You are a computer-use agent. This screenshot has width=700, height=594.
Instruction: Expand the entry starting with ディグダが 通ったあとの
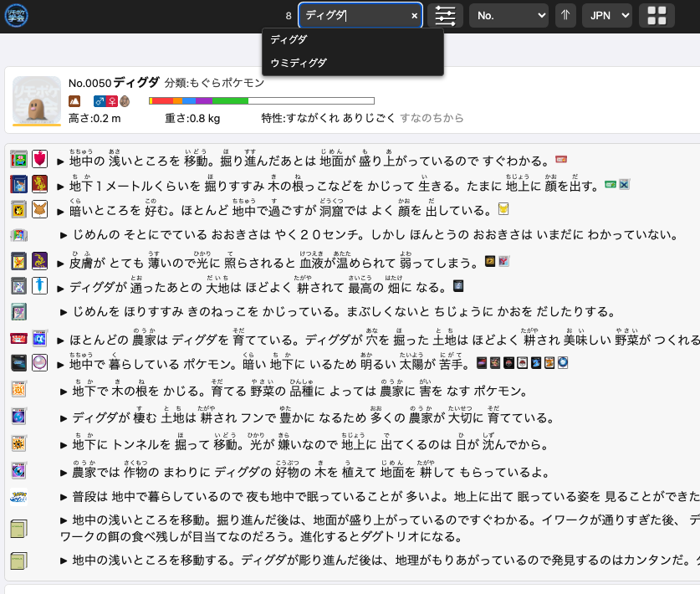coord(61,289)
